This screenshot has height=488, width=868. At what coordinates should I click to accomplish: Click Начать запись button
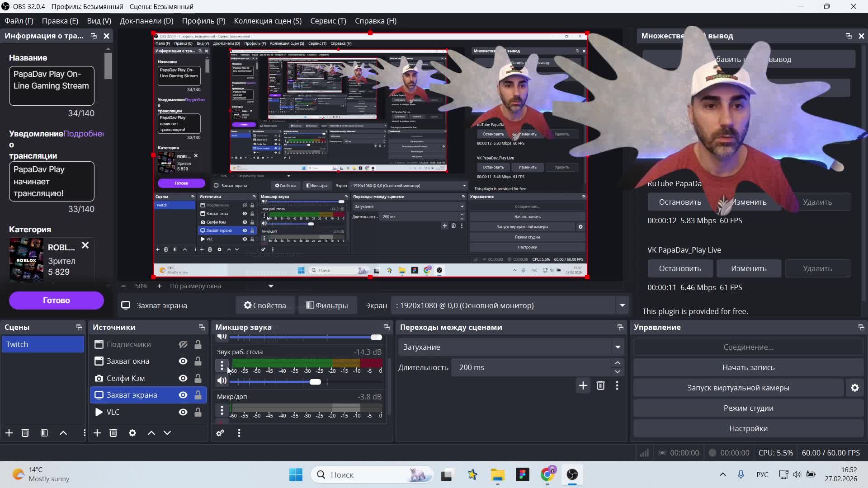point(748,367)
